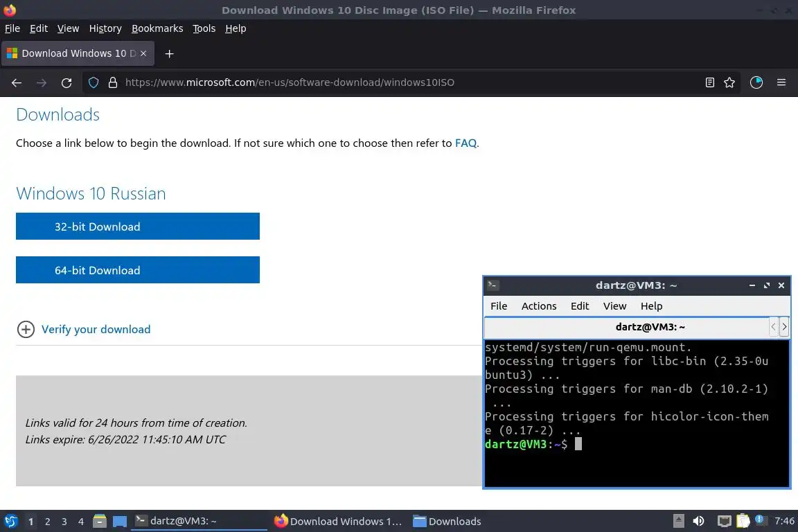Open the tracking protection shield icon
The image size is (798, 532).
(94, 82)
